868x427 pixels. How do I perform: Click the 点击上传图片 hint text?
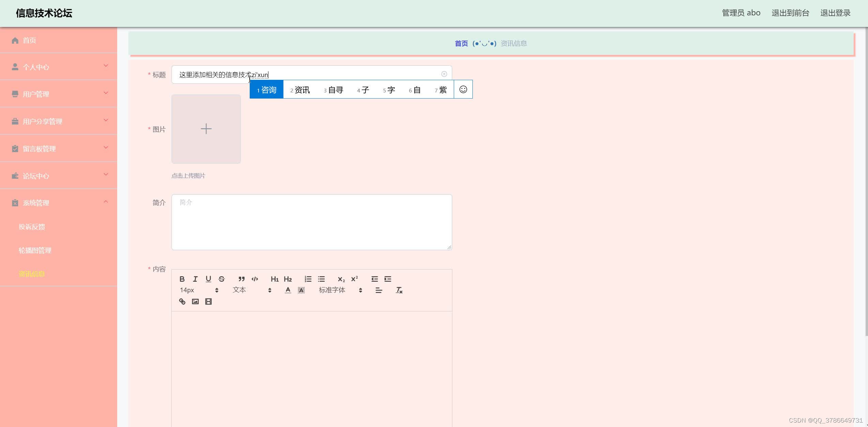pos(188,176)
